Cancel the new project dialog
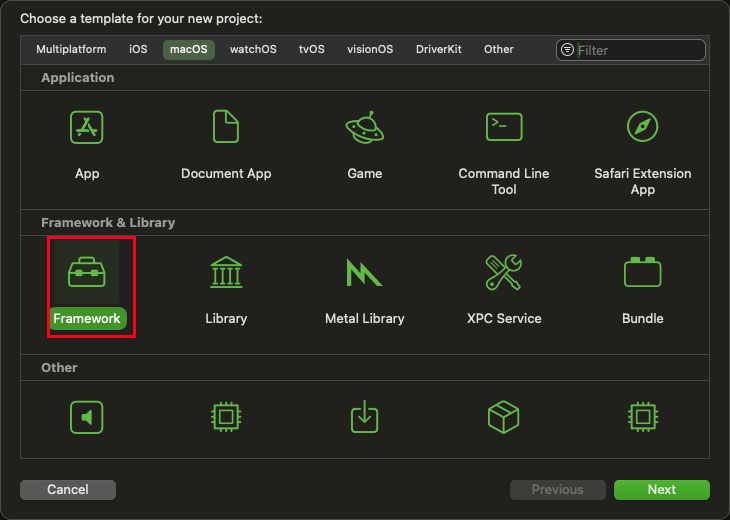The image size is (730, 520). tap(68, 490)
